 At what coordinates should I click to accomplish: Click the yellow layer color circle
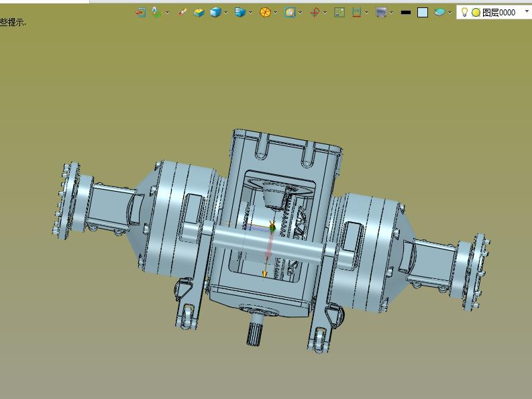pos(476,13)
